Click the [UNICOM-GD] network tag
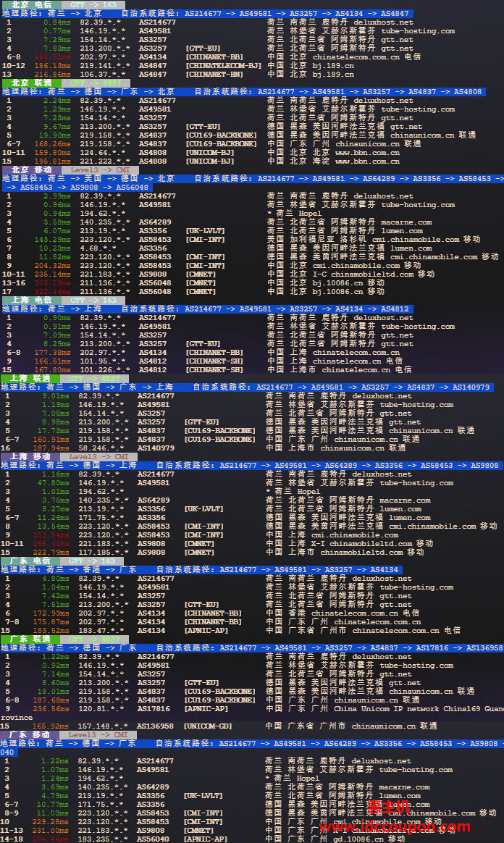 coord(209,726)
